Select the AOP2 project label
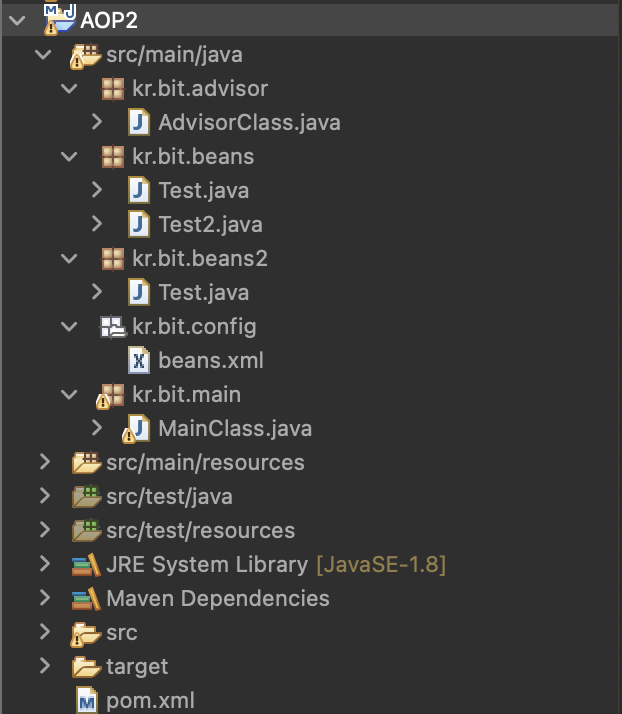 click(x=109, y=20)
